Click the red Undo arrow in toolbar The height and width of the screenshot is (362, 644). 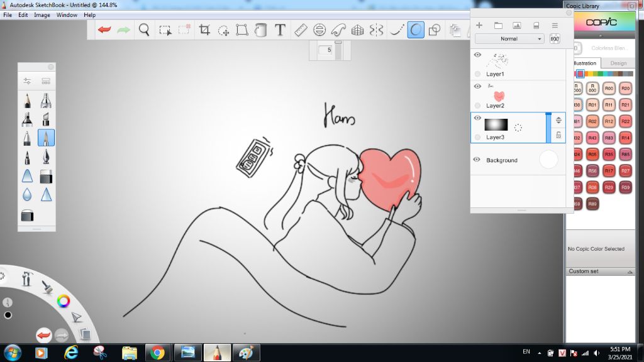pyautogui.click(x=104, y=30)
